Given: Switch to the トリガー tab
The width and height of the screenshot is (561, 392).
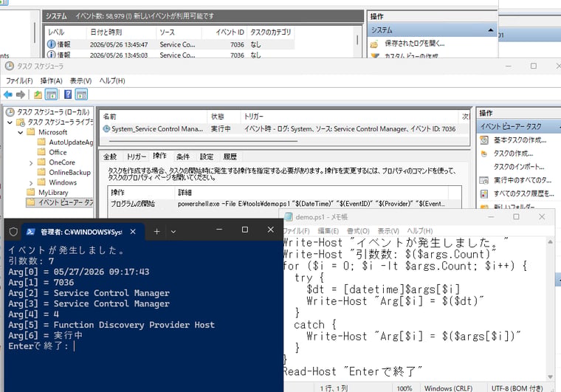Looking at the screenshot, I should (x=137, y=157).
